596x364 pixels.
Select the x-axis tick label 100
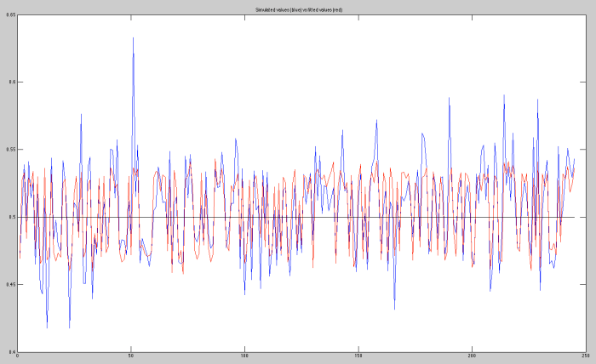(244, 356)
